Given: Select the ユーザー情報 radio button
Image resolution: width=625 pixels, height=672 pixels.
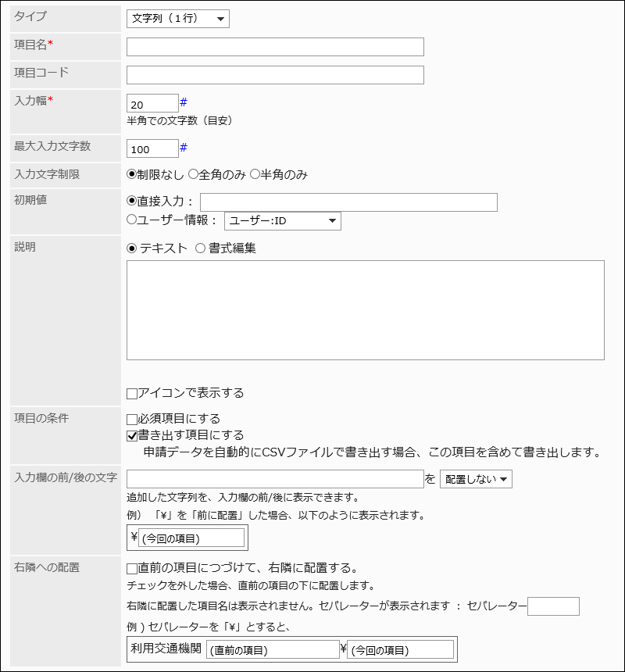Looking at the screenshot, I should [x=132, y=220].
